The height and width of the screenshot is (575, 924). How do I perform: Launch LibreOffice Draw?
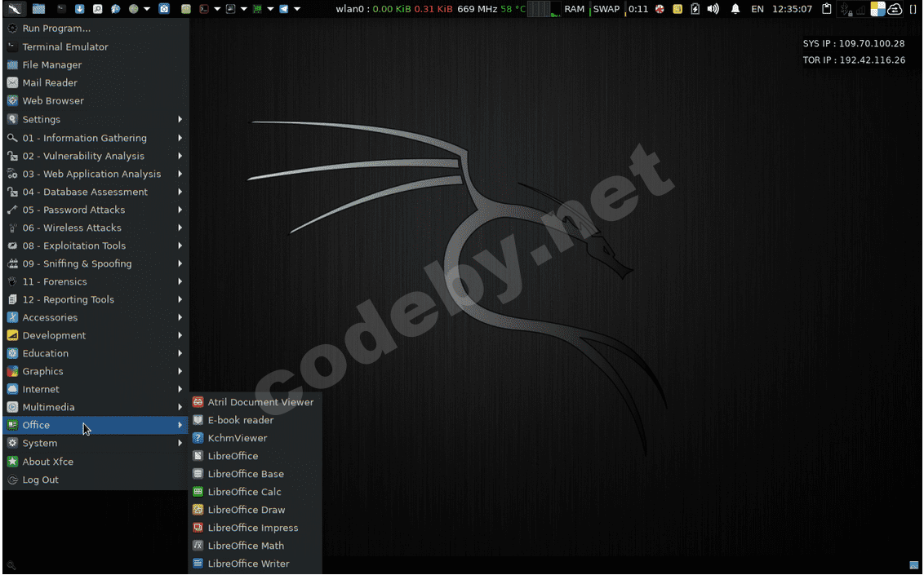coord(255,510)
